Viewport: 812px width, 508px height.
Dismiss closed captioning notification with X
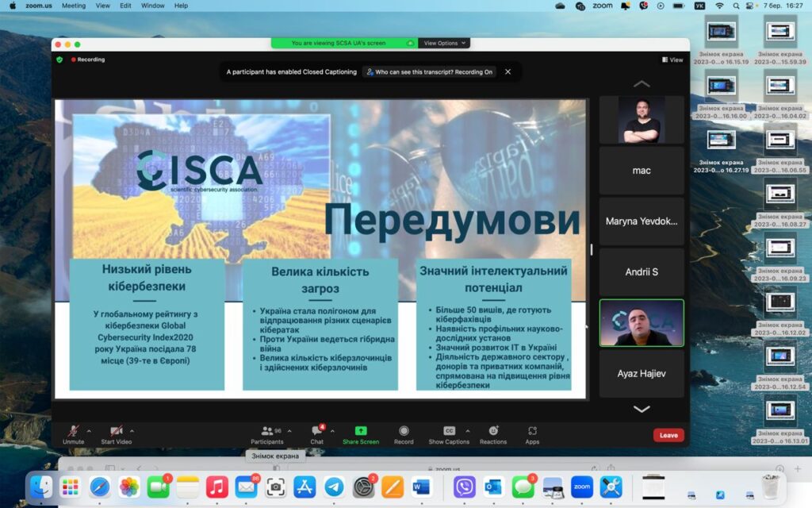508,71
